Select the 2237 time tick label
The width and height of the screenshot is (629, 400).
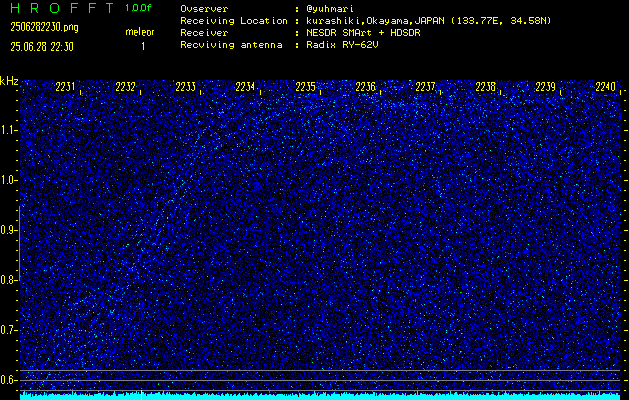point(425,87)
